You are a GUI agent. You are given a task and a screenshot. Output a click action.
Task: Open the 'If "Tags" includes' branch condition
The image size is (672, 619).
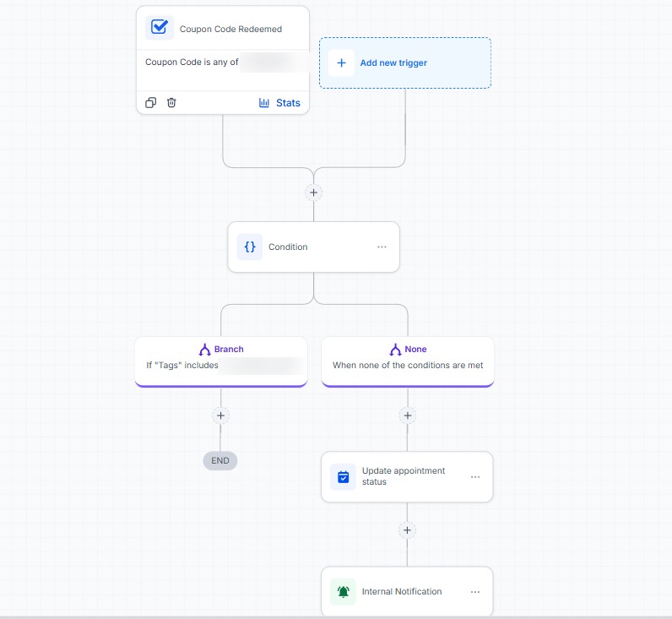tap(221, 361)
